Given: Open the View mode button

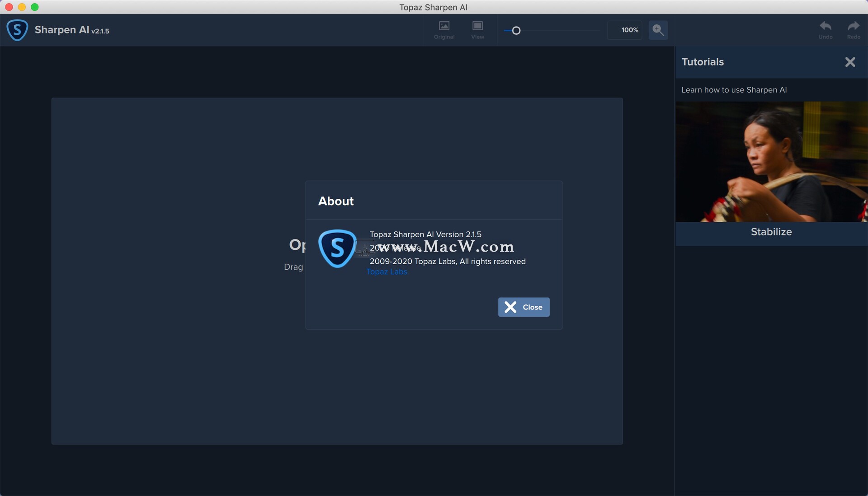Looking at the screenshot, I should (x=477, y=30).
